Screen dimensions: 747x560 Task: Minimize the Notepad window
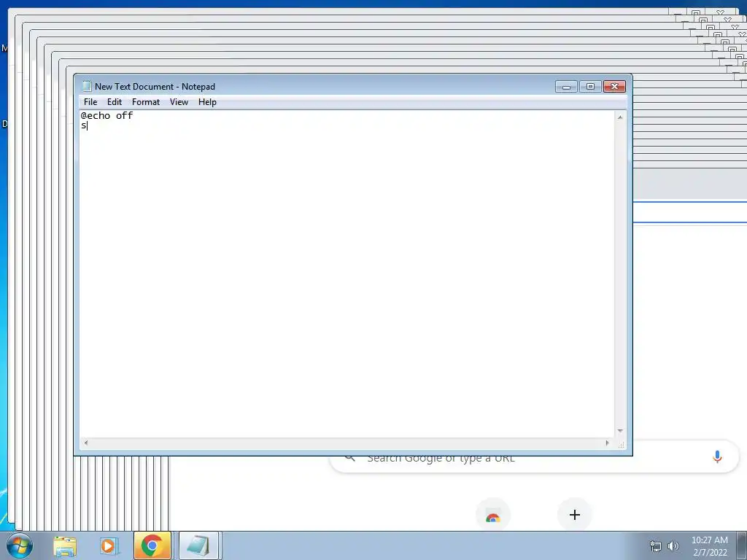pos(566,86)
